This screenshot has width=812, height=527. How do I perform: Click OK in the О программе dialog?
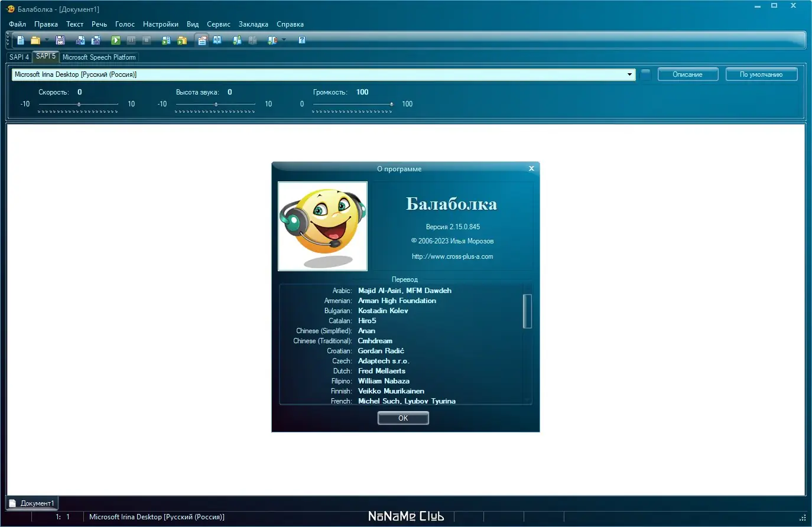click(403, 418)
